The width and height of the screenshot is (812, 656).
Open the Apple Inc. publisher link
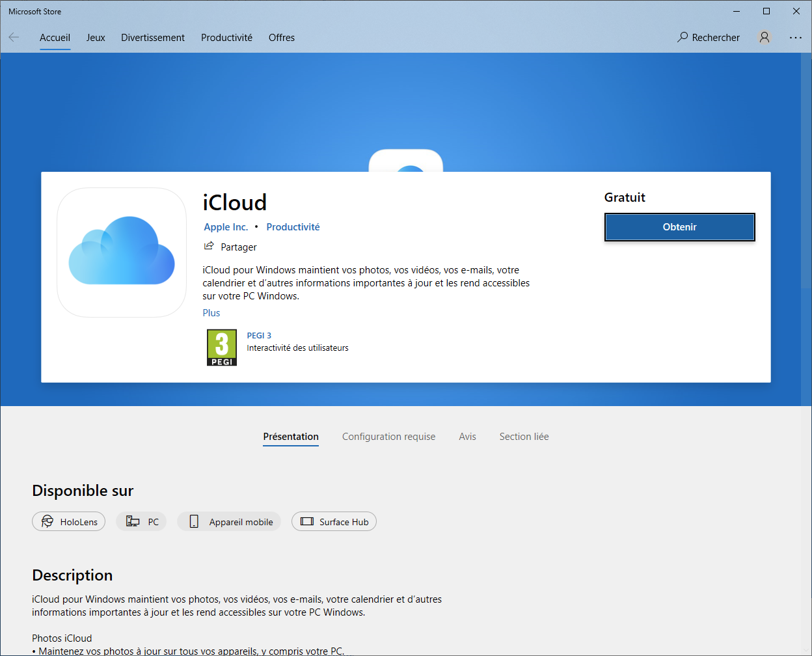226,226
